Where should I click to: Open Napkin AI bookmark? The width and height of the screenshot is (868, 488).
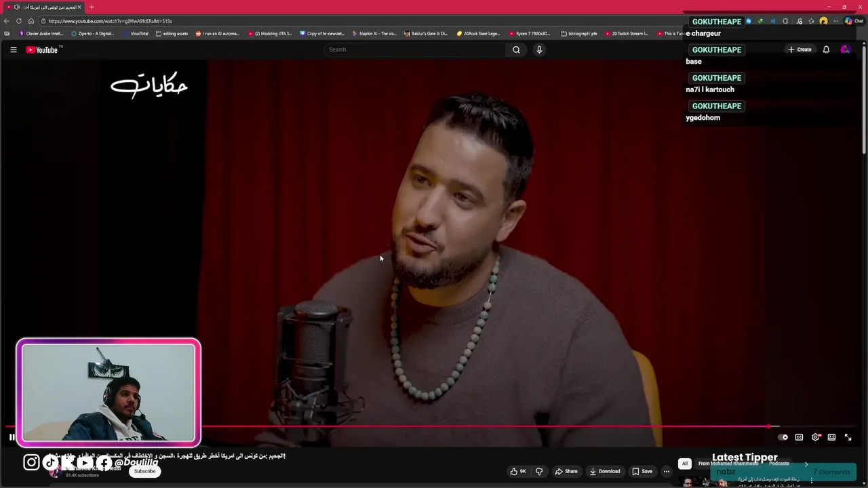(374, 33)
